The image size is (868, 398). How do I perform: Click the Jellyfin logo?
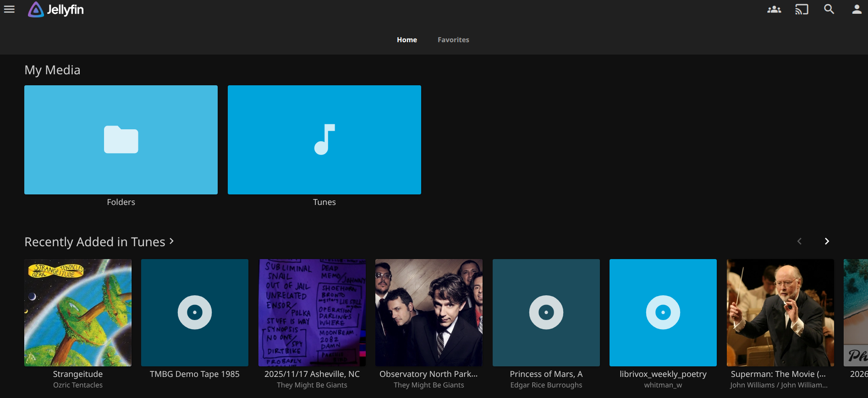pyautogui.click(x=56, y=9)
